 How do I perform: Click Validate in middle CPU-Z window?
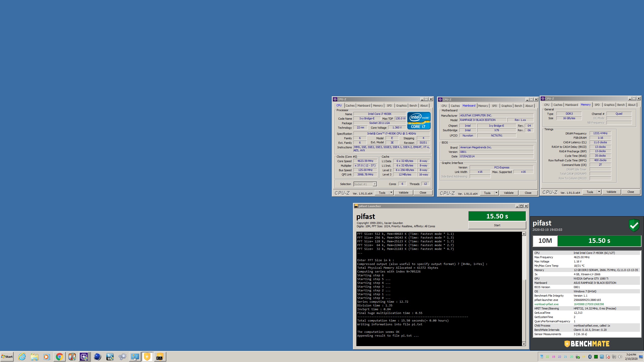(x=508, y=193)
